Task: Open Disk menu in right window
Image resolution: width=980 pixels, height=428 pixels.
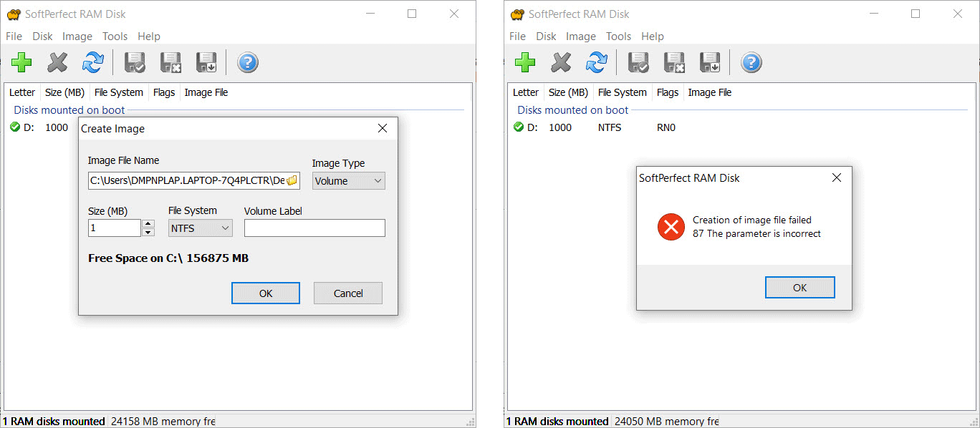Action: [547, 37]
